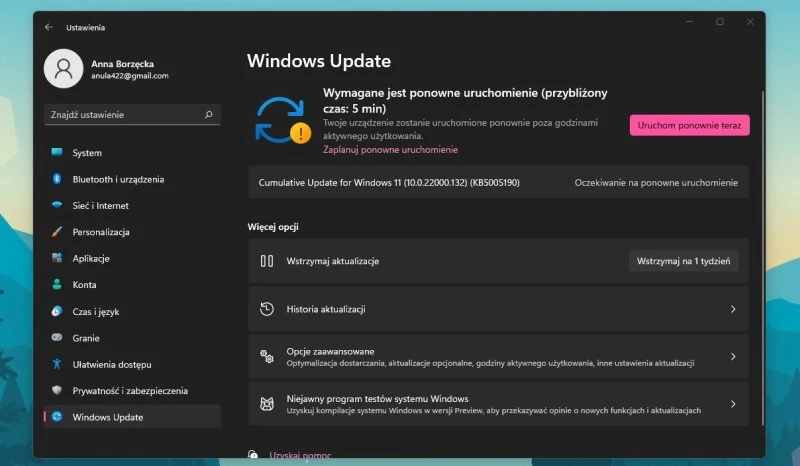Click the Anna Borzęcka account name

122,64
